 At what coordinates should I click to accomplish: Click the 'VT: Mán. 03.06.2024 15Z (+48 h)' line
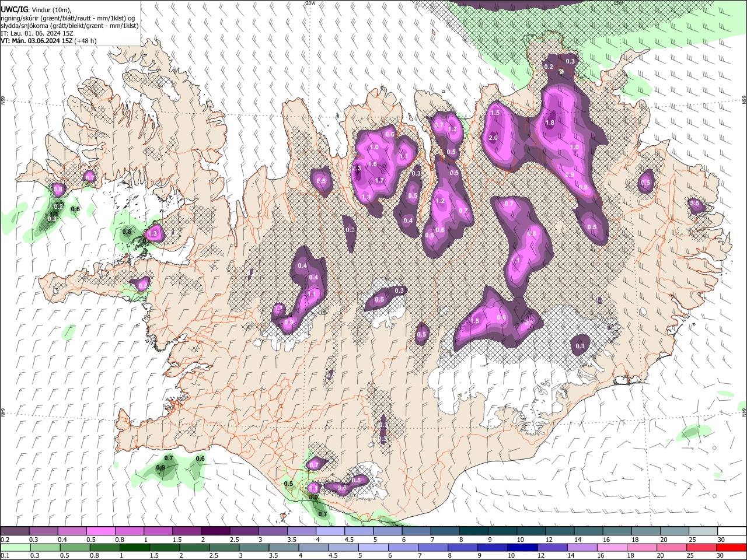48,41
